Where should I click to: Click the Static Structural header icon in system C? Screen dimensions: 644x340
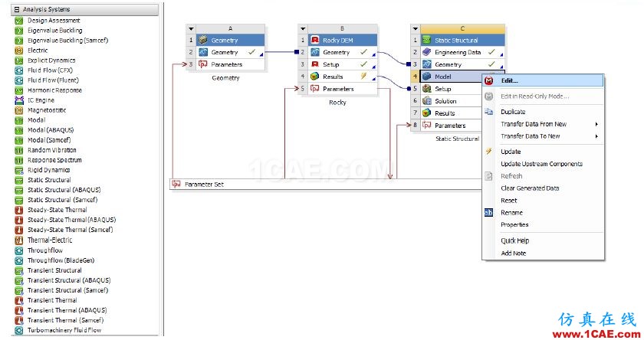click(427, 40)
